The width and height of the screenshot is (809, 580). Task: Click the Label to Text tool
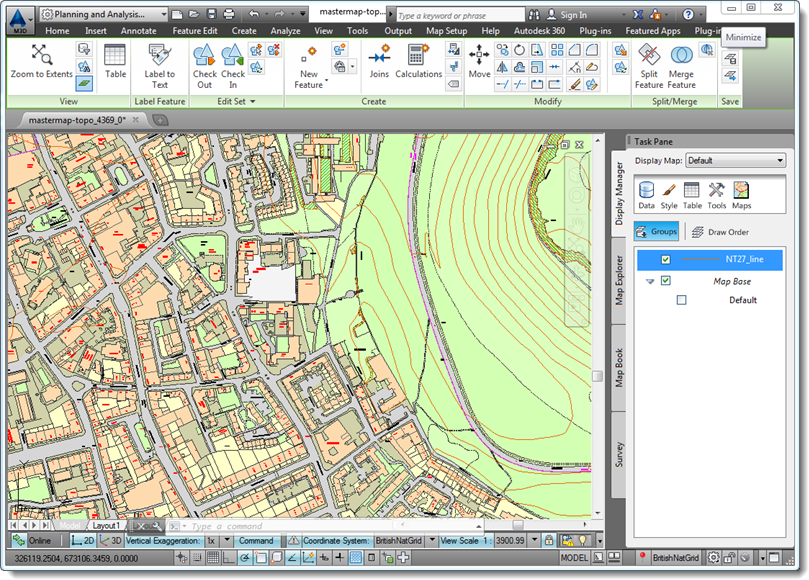point(159,66)
